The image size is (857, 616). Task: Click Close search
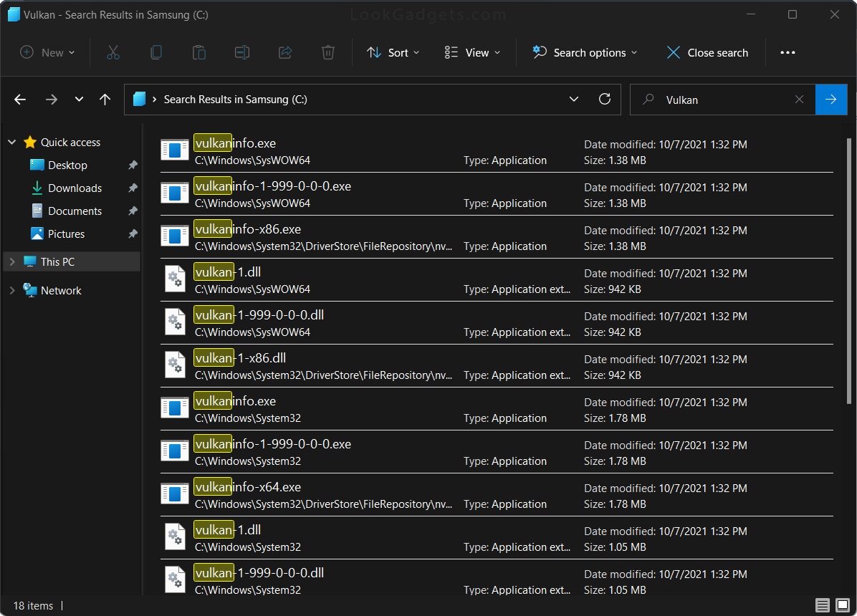coord(707,52)
